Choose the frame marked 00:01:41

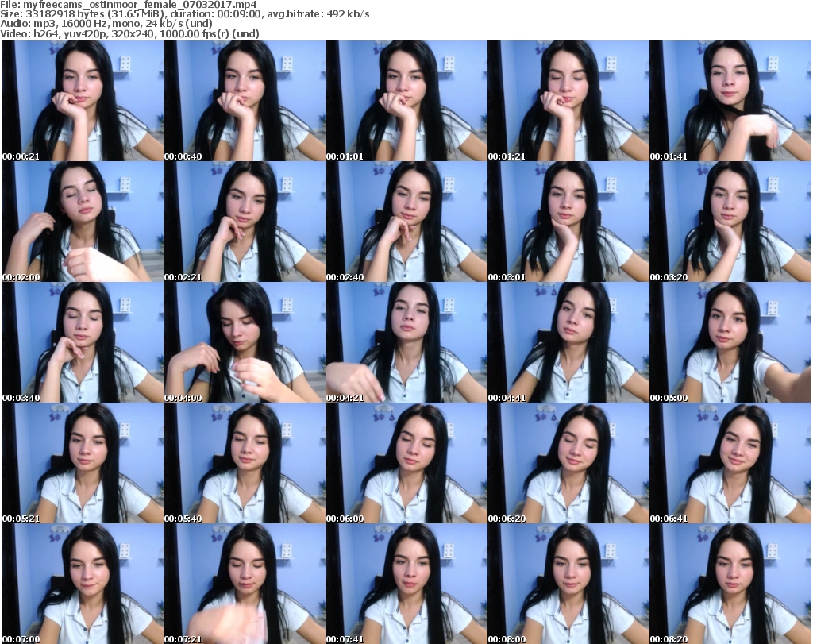[x=730, y=101]
